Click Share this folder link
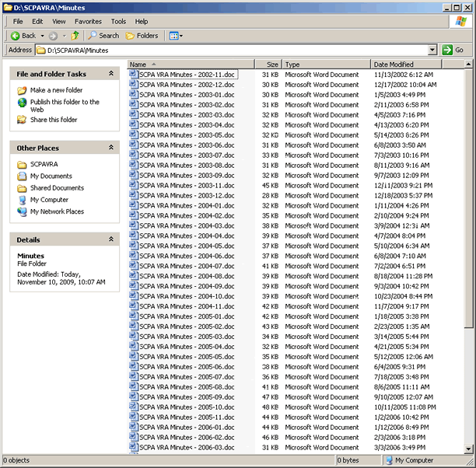The height and width of the screenshot is (468, 476). [x=54, y=120]
